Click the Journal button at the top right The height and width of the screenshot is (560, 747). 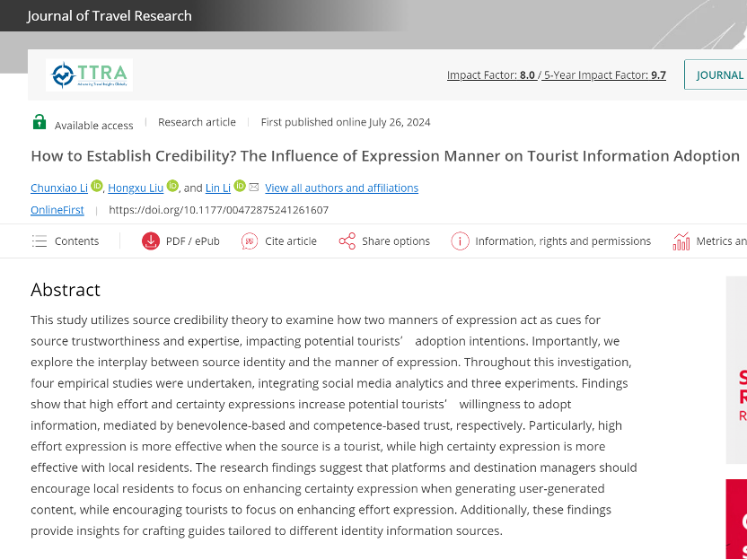click(x=719, y=74)
